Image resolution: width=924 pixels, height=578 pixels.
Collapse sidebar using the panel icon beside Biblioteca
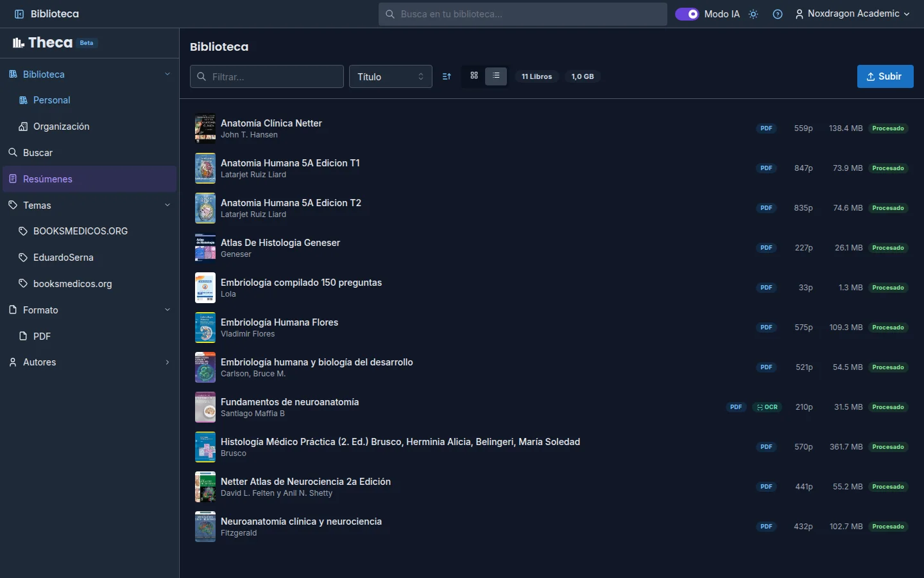point(19,13)
